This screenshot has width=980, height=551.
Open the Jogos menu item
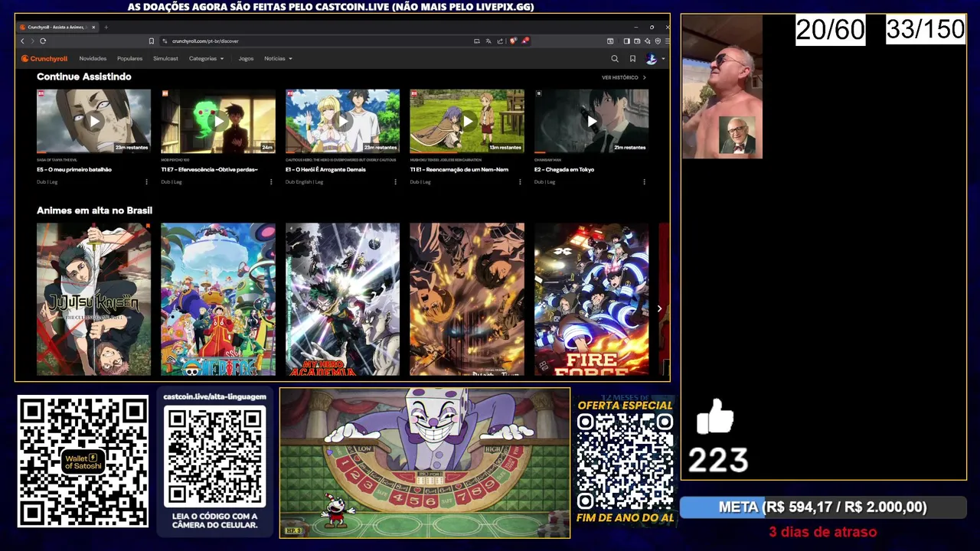[246, 58]
